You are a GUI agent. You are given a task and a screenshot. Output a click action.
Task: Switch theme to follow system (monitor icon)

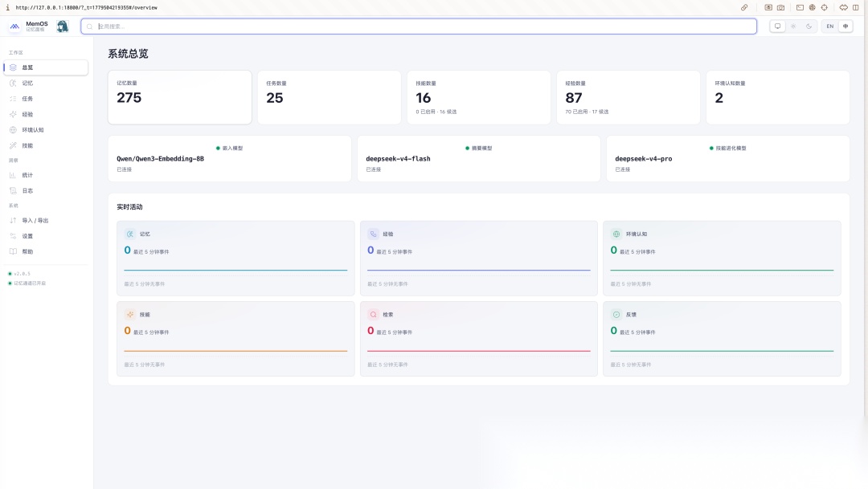(x=777, y=26)
